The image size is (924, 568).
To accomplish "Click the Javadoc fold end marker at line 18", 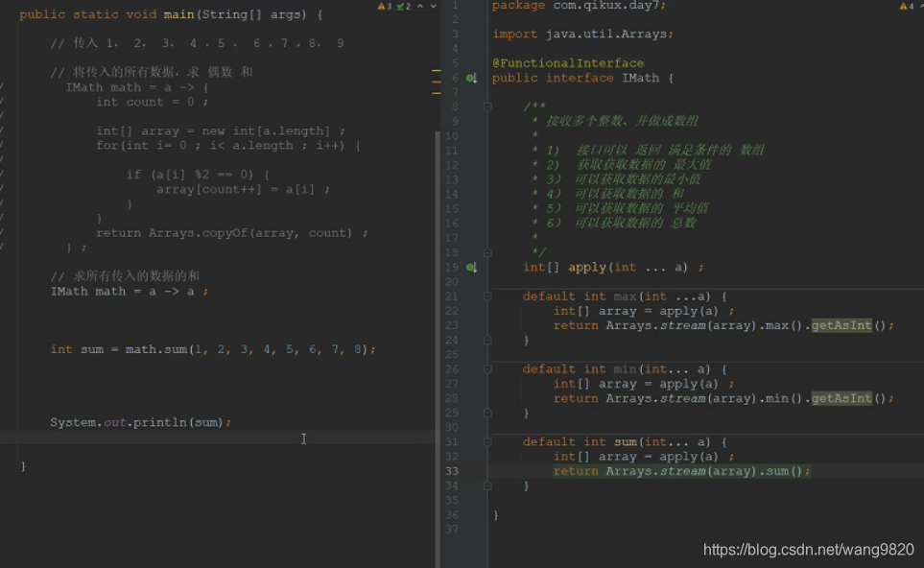I will click(x=487, y=252).
